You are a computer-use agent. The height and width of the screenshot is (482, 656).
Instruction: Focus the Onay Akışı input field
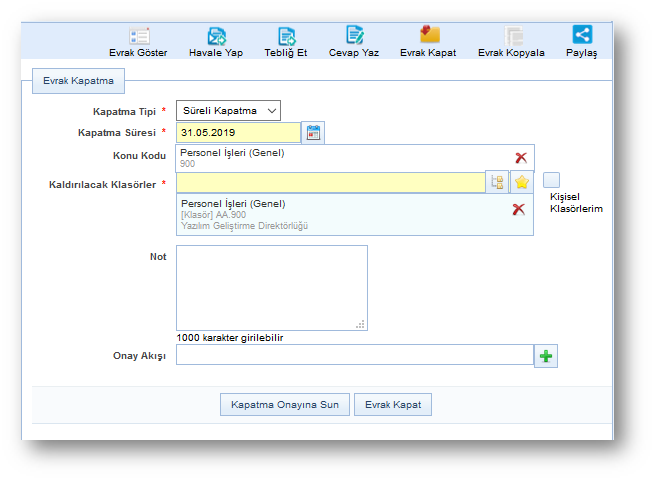[x=354, y=355]
